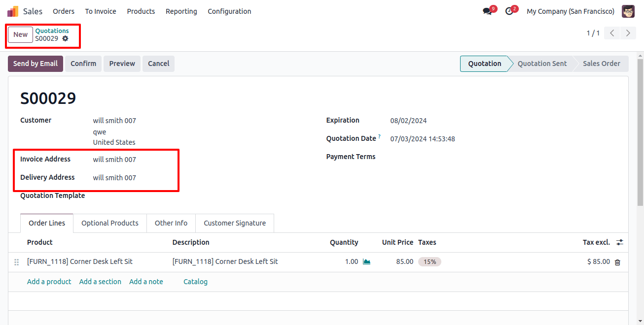Image resolution: width=644 pixels, height=325 pixels.
Task: Open the Configuration menu
Action: 229,11
